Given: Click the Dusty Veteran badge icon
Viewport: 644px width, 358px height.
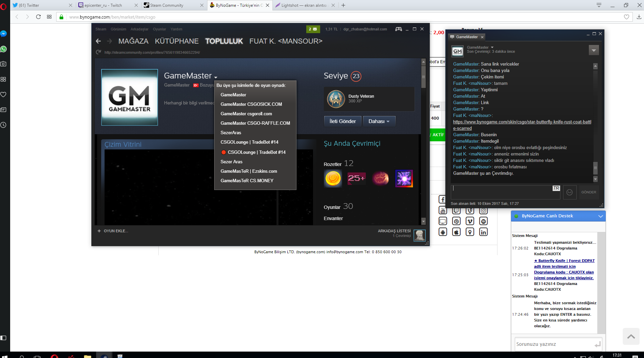Looking at the screenshot, I should coord(336,99).
